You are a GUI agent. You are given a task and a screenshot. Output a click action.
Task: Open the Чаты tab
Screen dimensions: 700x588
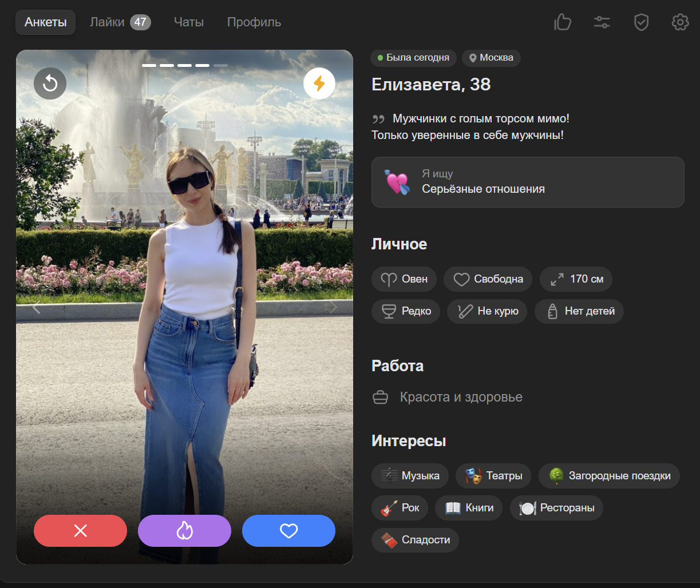click(x=189, y=22)
